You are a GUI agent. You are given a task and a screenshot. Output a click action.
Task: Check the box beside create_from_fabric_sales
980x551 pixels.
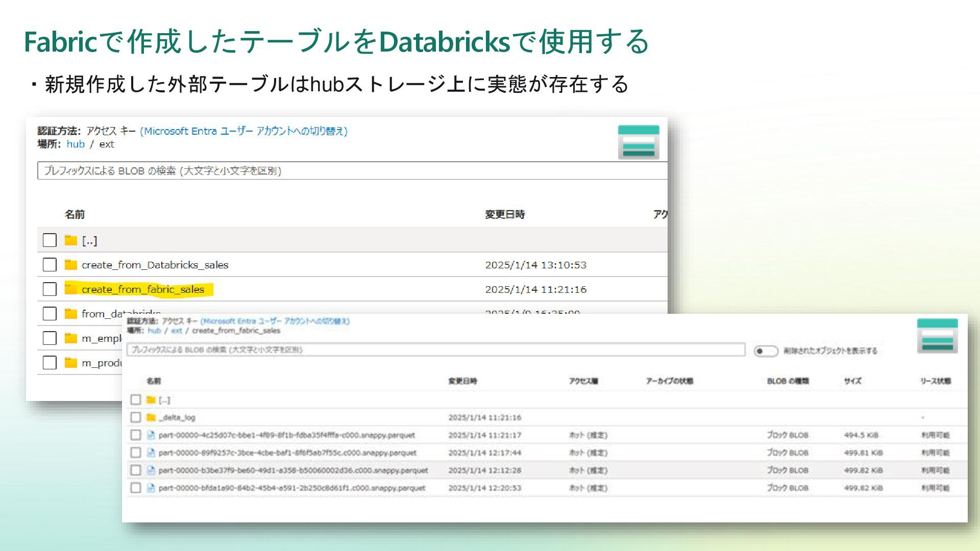tap(50, 289)
